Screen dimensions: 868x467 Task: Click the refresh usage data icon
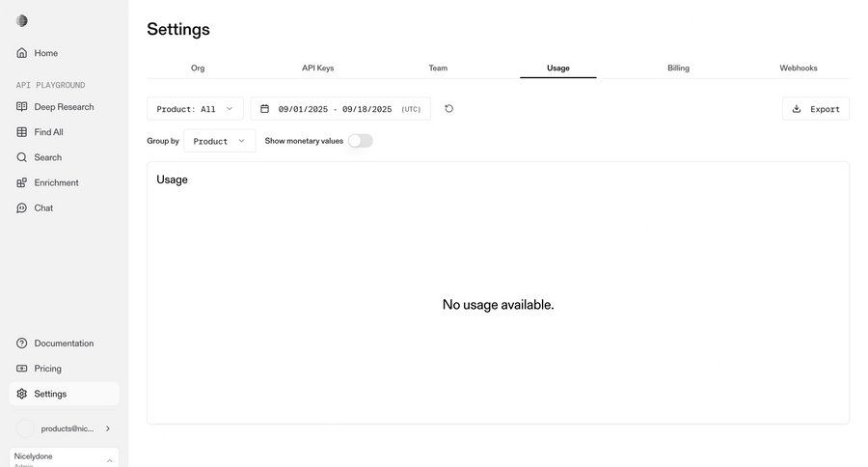coord(449,109)
